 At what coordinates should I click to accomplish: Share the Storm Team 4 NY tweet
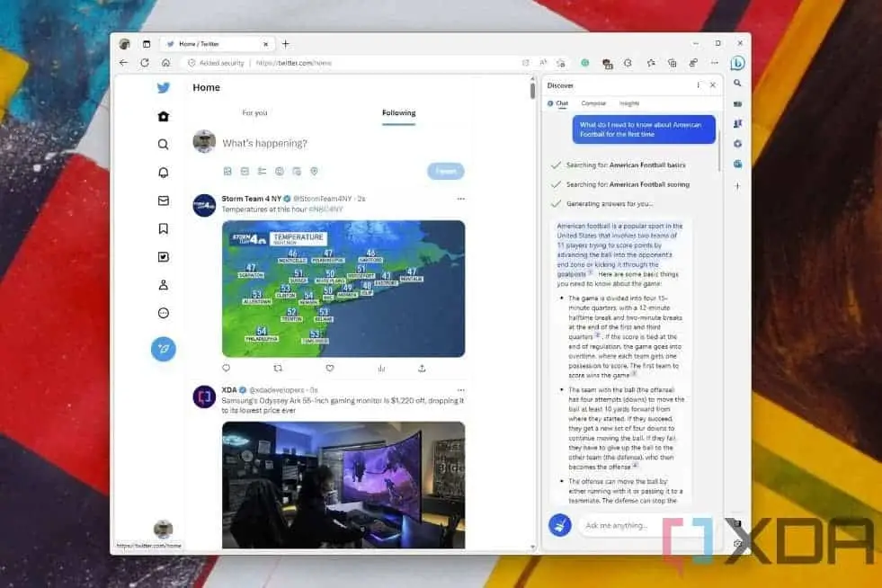coord(422,368)
